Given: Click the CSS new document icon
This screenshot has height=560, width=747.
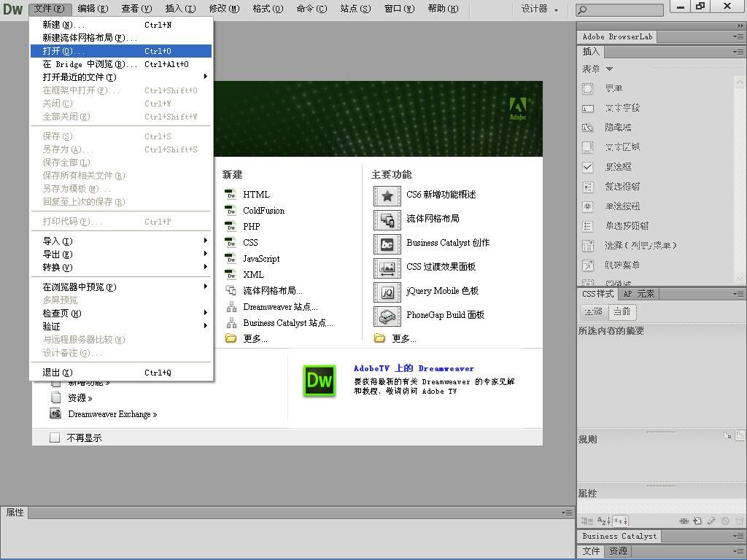Looking at the screenshot, I should click(231, 242).
